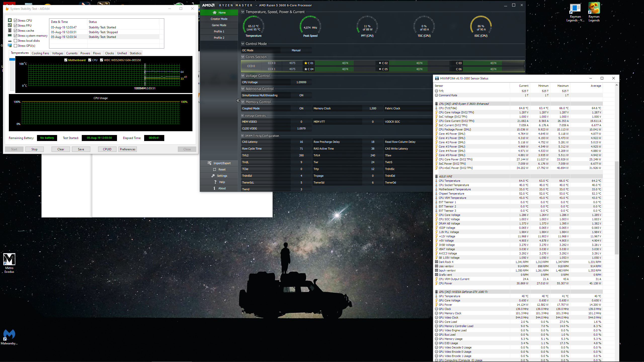Collapse the Voltage Controls subsection
The image size is (644, 362).
pyautogui.click(x=243, y=116)
